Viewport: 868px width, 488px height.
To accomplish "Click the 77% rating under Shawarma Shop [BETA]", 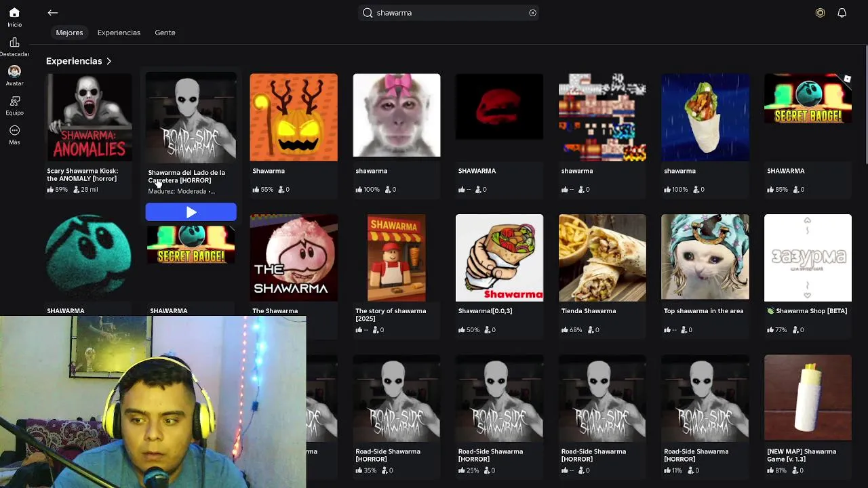I will coord(777,330).
